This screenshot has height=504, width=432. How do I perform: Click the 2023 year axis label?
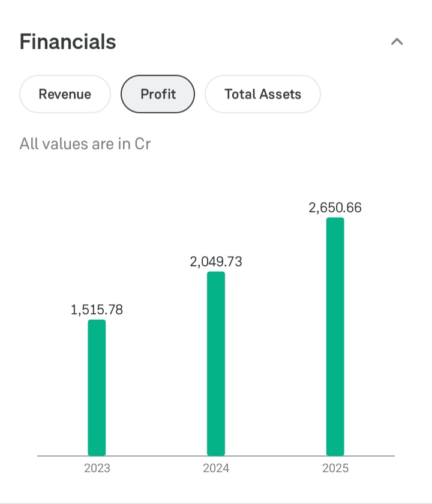point(97,468)
